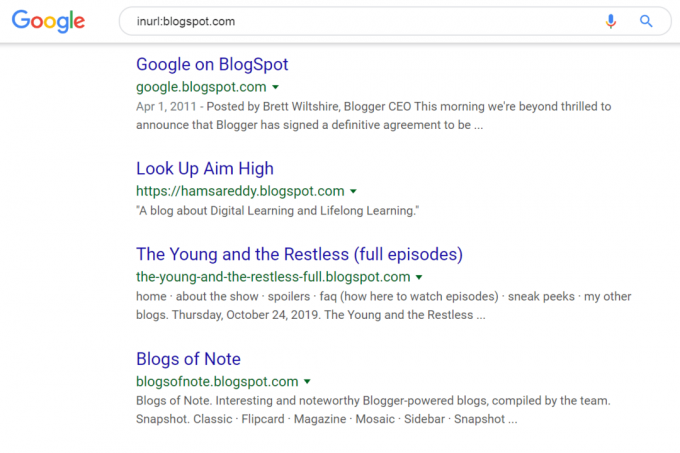Viewport: 680px width, 453px height.
Task: Click snippet line 'announce that Blogger has signed'
Action: coord(310,125)
